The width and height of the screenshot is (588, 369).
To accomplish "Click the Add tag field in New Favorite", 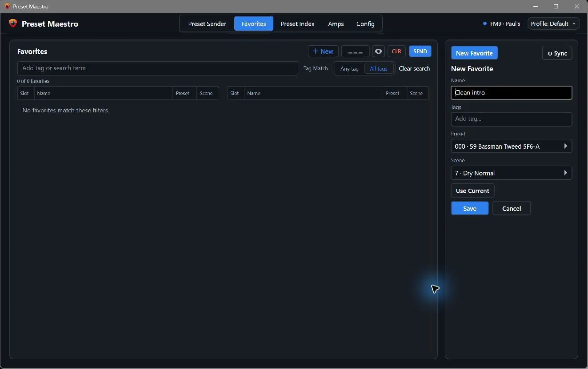I will (x=511, y=119).
